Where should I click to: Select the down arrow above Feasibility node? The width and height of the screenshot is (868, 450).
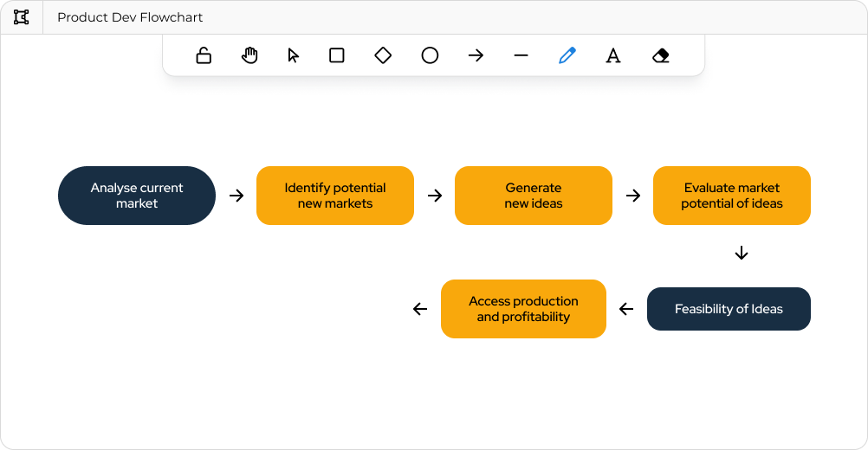(741, 253)
